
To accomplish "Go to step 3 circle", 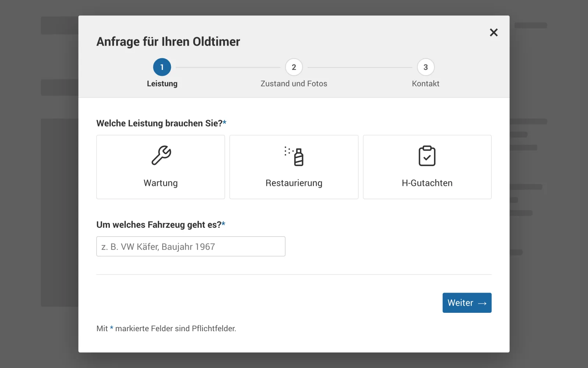I will (x=426, y=67).
